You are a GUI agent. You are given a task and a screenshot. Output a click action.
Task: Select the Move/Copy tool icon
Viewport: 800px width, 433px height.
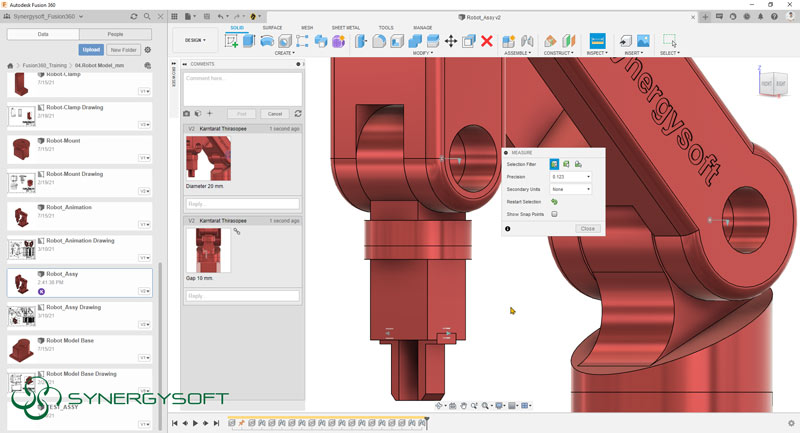[450, 41]
